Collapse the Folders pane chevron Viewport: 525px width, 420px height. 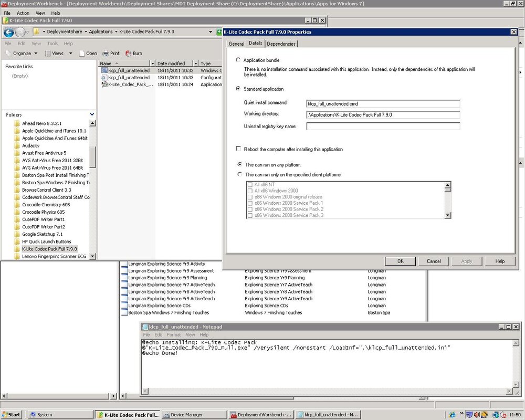[92, 114]
